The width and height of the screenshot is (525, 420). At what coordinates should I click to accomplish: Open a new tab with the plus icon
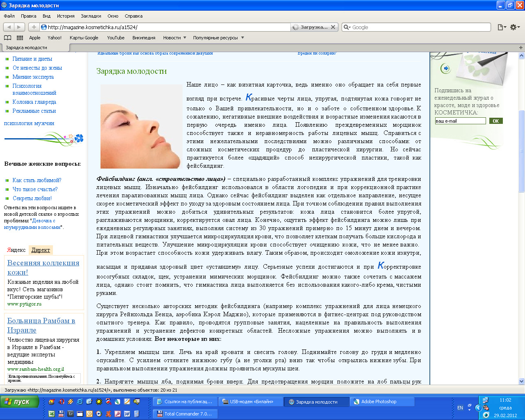pos(521,48)
